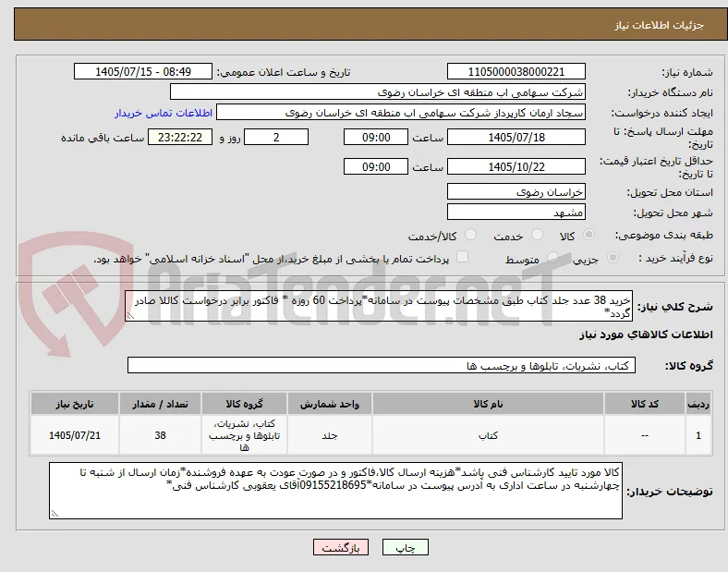Click the واحد شمارش column header

pyautogui.click(x=330, y=404)
